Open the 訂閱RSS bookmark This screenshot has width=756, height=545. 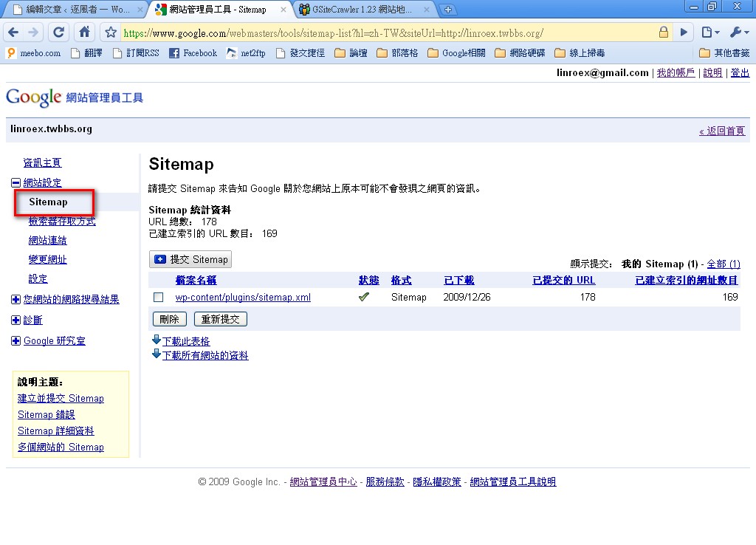[136, 53]
